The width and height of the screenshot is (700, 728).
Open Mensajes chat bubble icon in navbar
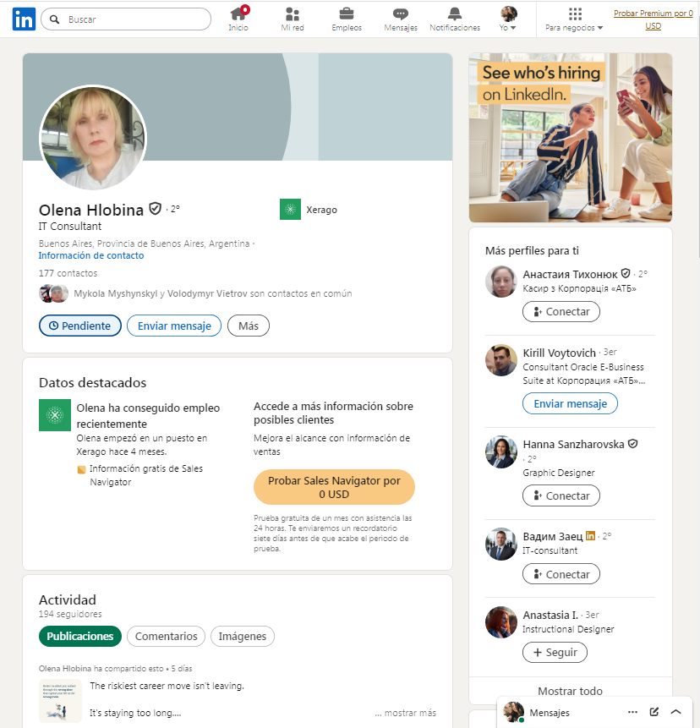(x=401, y=19)
